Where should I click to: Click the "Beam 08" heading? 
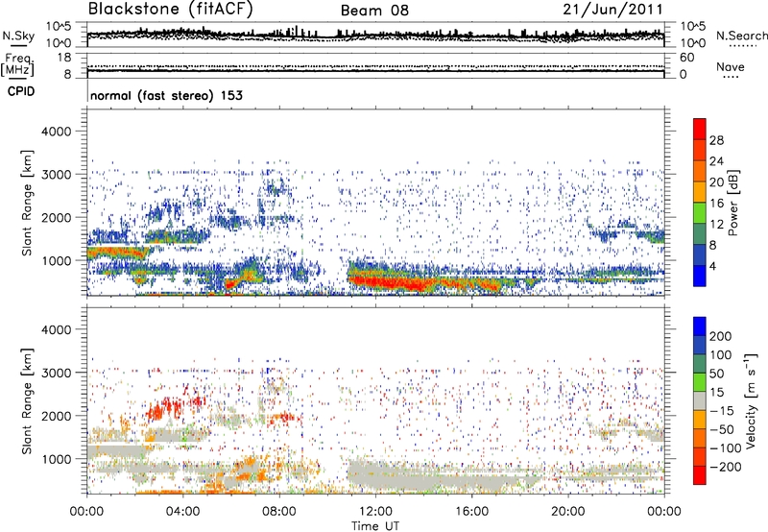(x=374, y=11)
